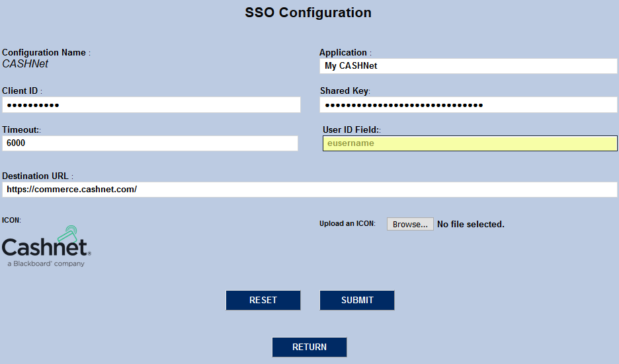Click the 'User ID Field' label
The image size is (619, 364).
click(x=351, y=130)
